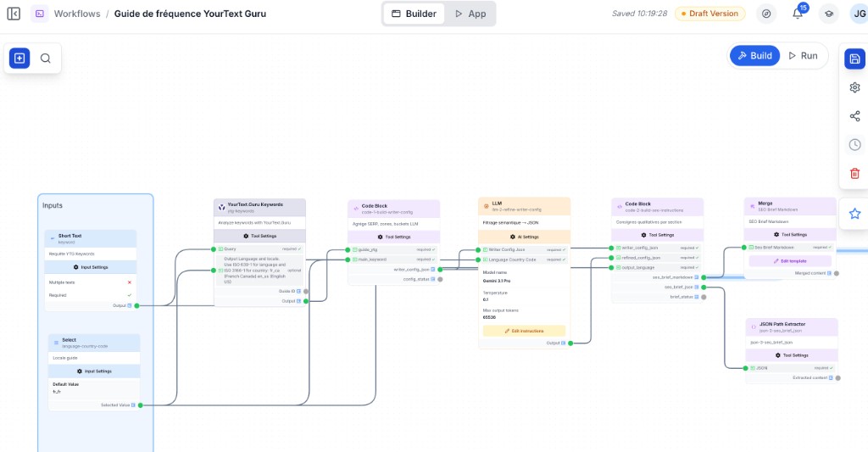868x452 pixels.
Task: Click the YourText.Guru Keywords node logo icon
Action: [x=221, y=207]
